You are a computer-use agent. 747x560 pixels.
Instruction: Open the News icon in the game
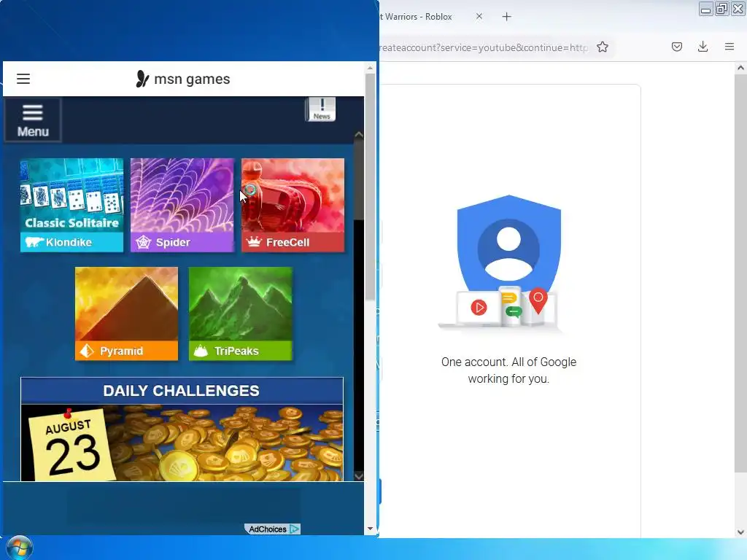click(x=321, y=109)
